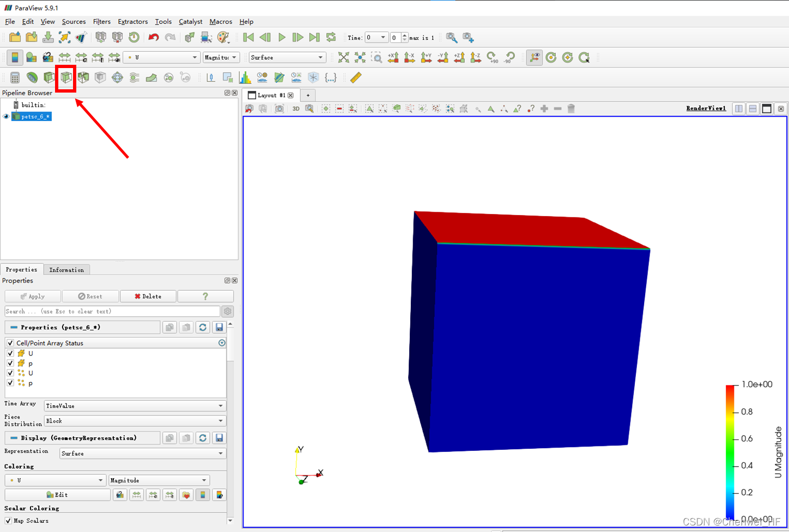Viewport: 789px width, 532px height.
Task: Toggle petsc_6_* eye visibility
Action: 6,117
